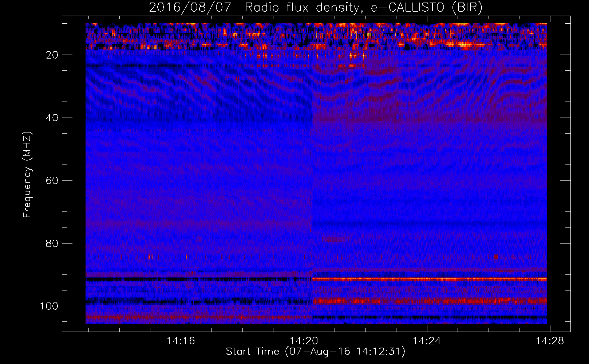589x364 pixels.
Task: Click the time tick label 14:16
Action: pyautogui.click(x=181, y=341)
